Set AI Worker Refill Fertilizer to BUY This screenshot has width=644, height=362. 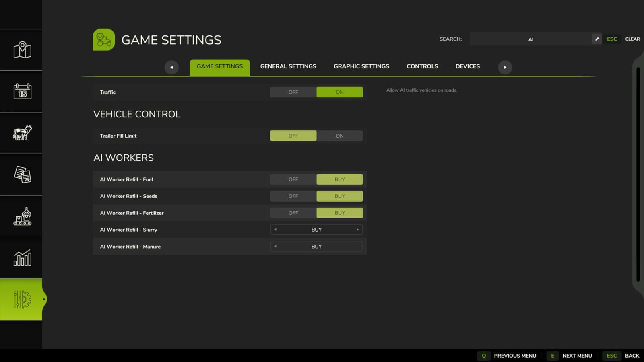[340, 213]
